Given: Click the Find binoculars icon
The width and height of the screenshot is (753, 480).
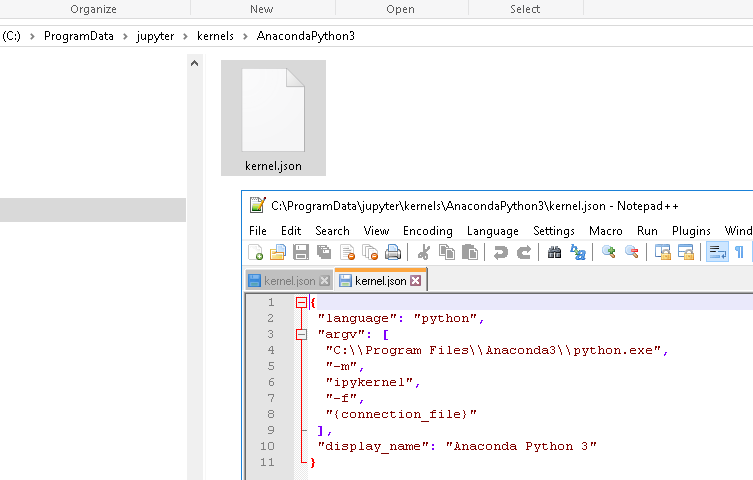Looking at the screenshot, I should (x=554, y=253).
